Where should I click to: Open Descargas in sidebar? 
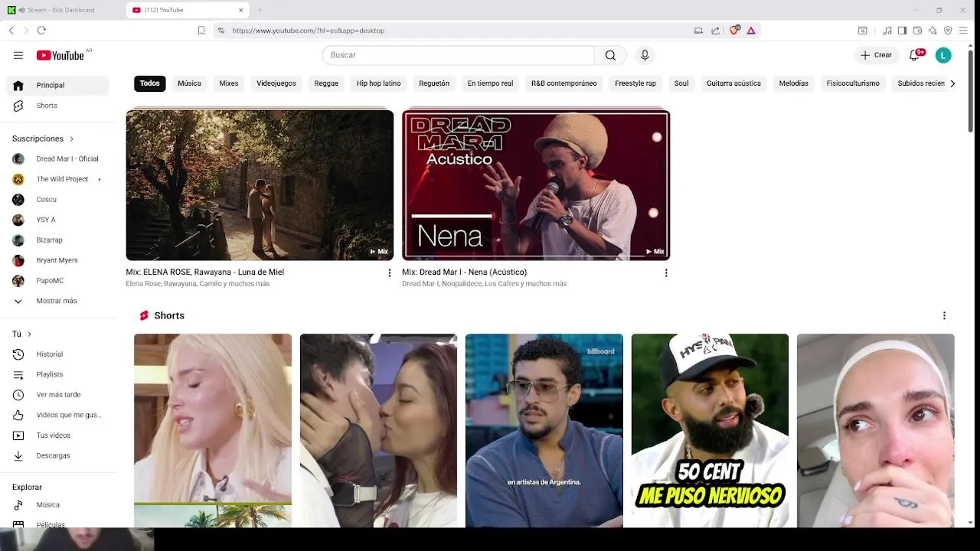coord(57,455)
